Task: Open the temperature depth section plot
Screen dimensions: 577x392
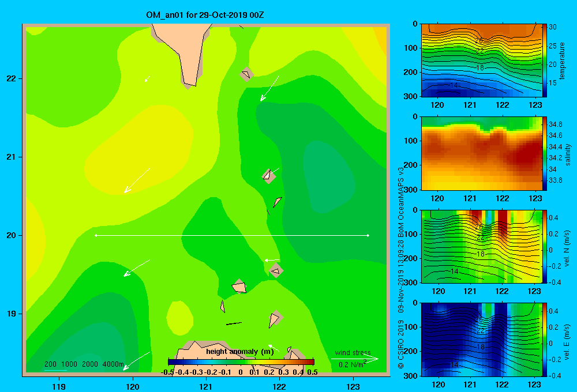Action: pos(481,61)
